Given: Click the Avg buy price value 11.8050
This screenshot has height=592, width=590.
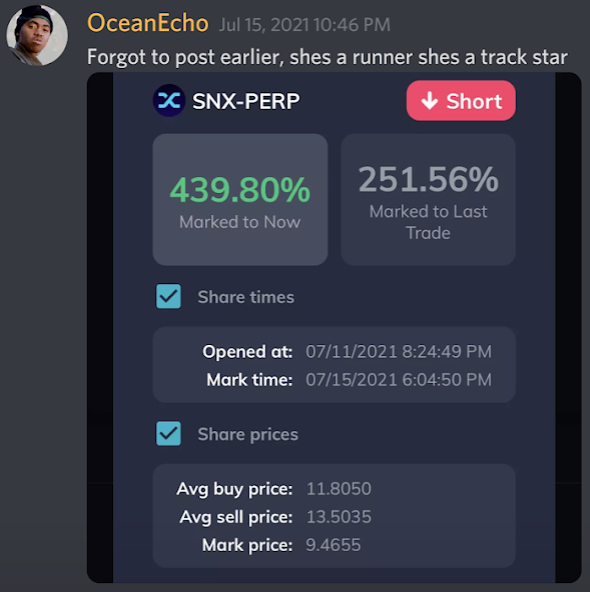Looking at the screenshot, I should click(x=339, y=489).
